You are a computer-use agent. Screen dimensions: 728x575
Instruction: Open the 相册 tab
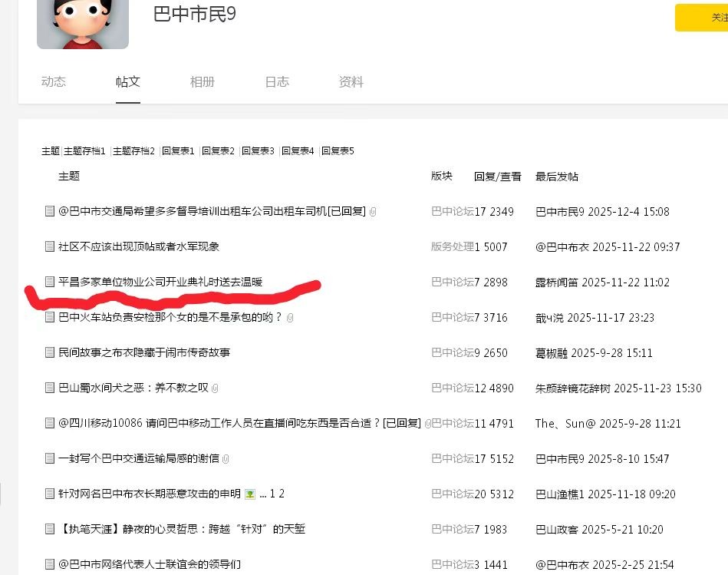202,82
